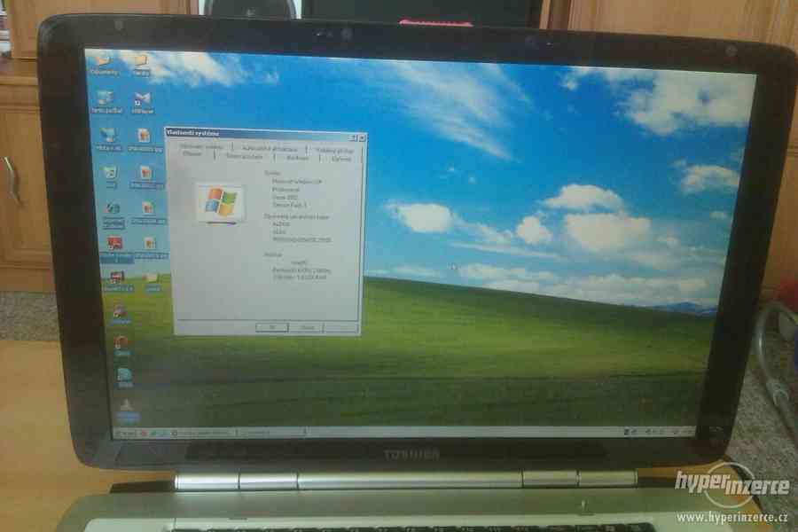798x532 pixels.
Task: Select the recycle bin desktop icon
Action: [110, 176]
